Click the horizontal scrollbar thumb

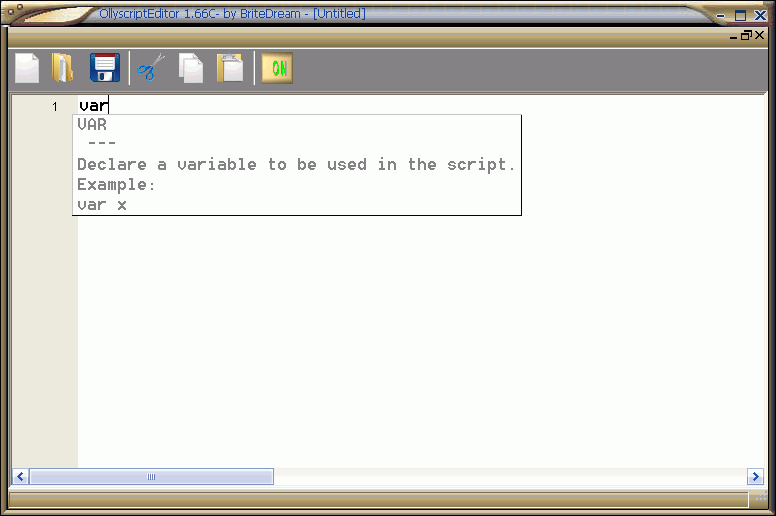pyautogui.click(x=151, y=477)
